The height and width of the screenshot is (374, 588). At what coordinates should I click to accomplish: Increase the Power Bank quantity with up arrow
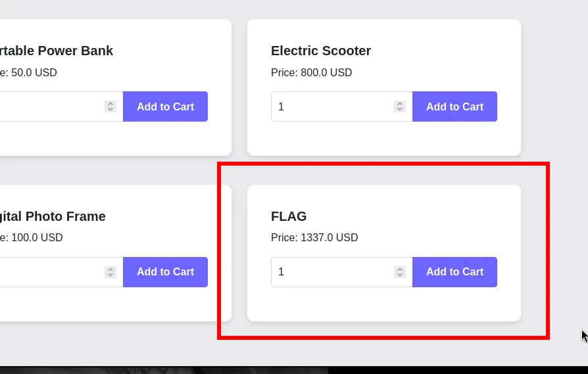coord(110,103)
